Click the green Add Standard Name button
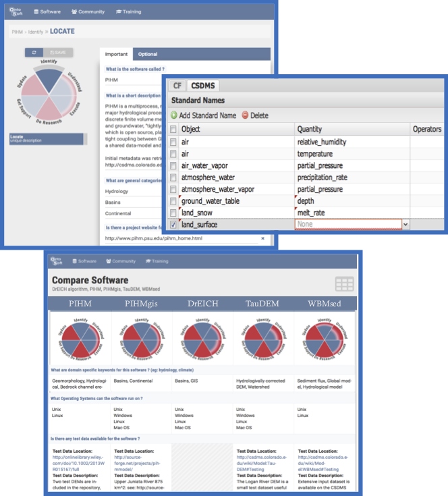 (x=203, y=115)
